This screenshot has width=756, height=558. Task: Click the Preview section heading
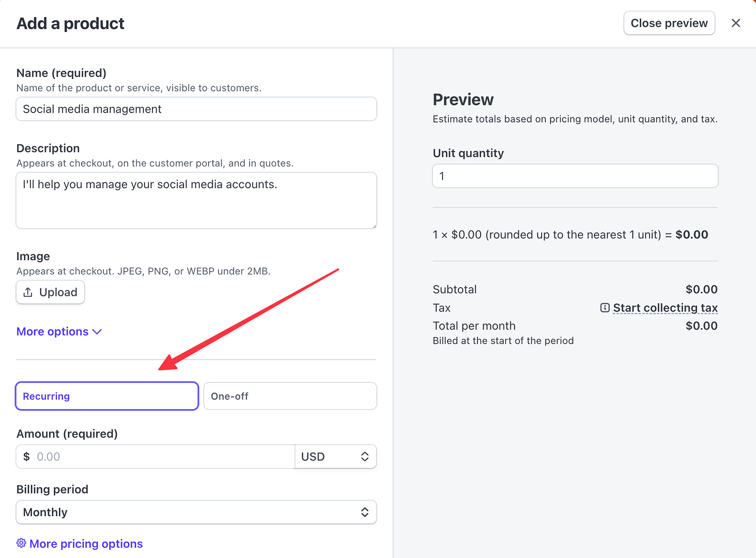click(x=463, y=99)
